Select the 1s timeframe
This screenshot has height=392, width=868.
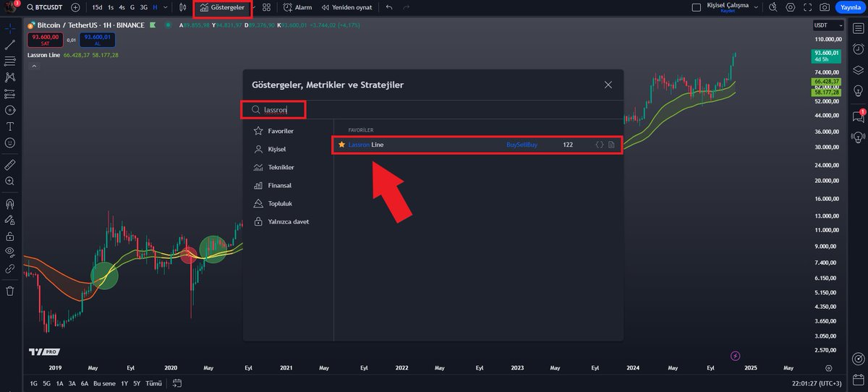pyautogui.click(x=111, y=7)
